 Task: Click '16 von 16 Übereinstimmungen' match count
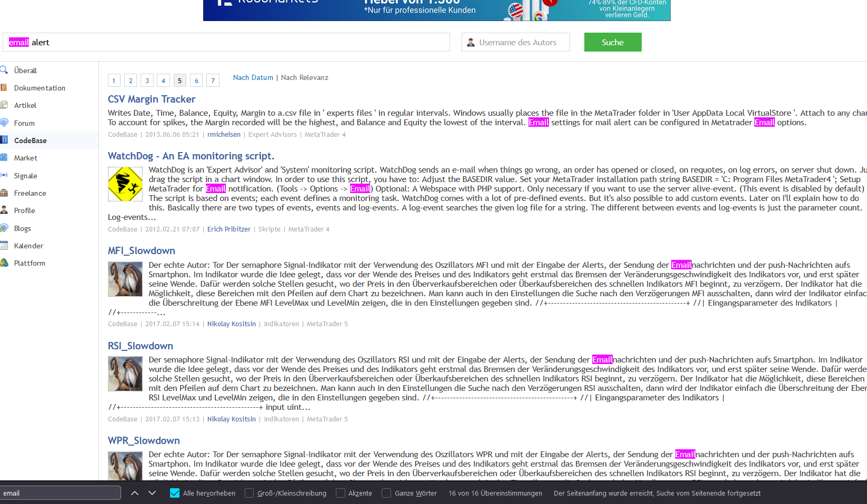(495, 493)
